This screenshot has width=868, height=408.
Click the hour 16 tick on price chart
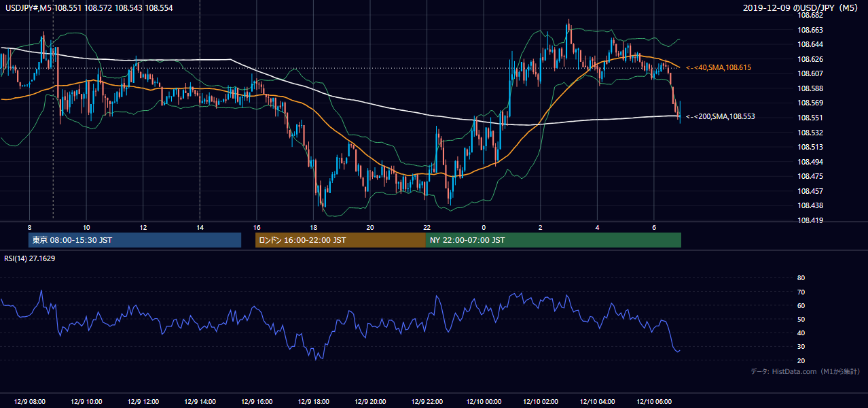(x=256, y=227)
